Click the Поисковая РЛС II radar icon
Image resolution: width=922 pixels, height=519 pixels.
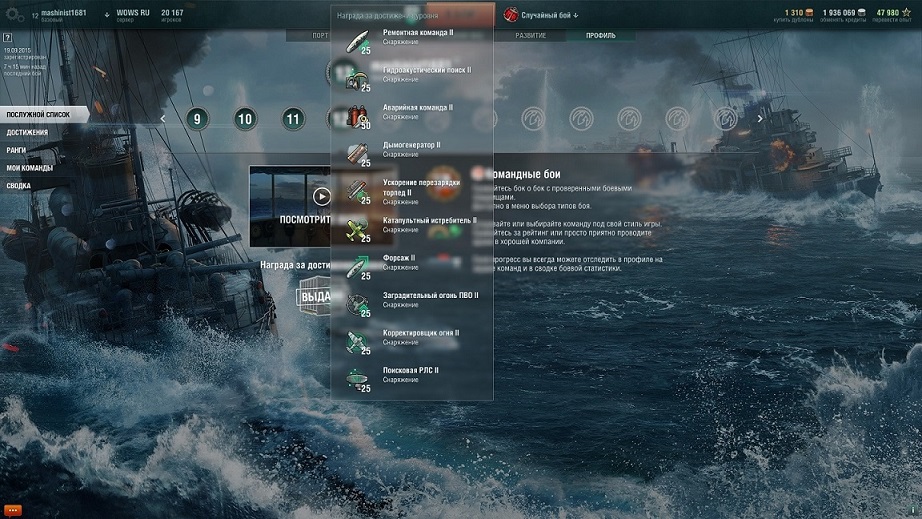pos(357,380)
